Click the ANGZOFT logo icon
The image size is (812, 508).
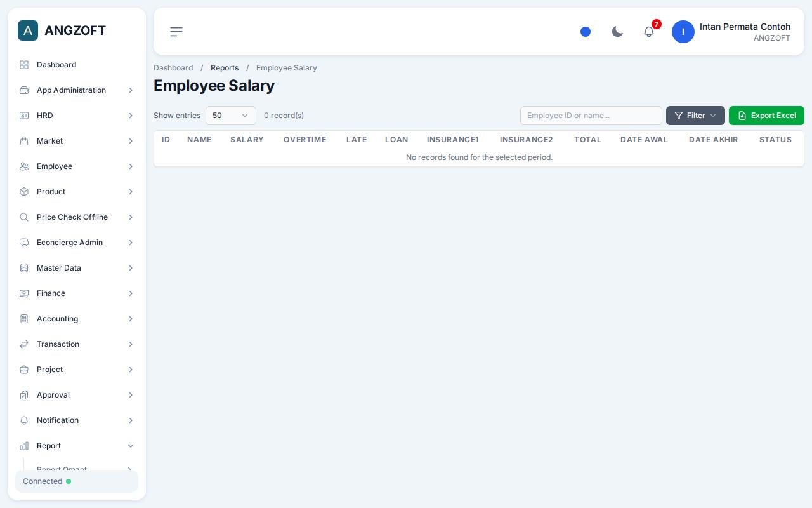point(28,30)
